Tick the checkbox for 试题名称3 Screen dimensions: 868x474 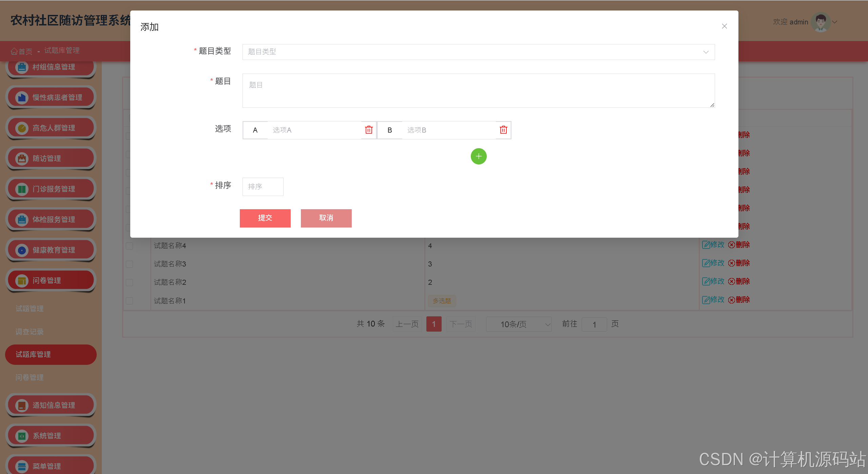[x=129, y=264]
